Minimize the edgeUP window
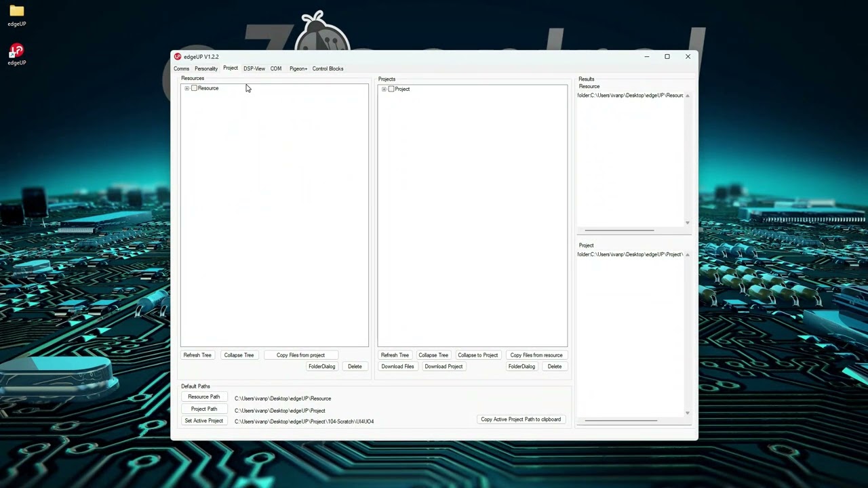This screenshot has width=868, height=488. pos(647,57)
